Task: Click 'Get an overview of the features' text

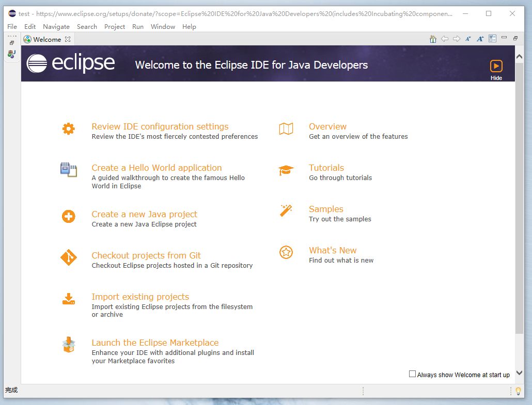Action: point(358,137)
